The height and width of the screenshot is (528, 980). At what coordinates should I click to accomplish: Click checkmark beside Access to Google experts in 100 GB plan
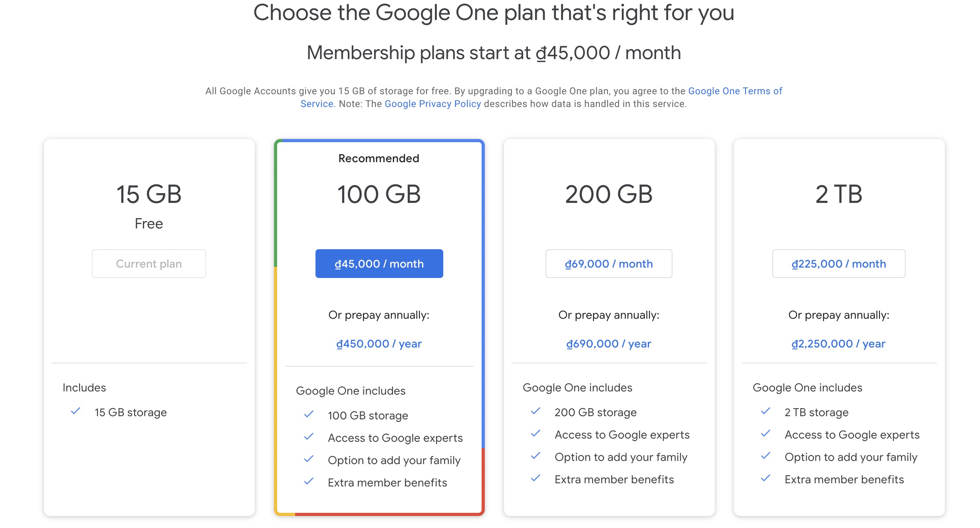[x=309, y=437]
